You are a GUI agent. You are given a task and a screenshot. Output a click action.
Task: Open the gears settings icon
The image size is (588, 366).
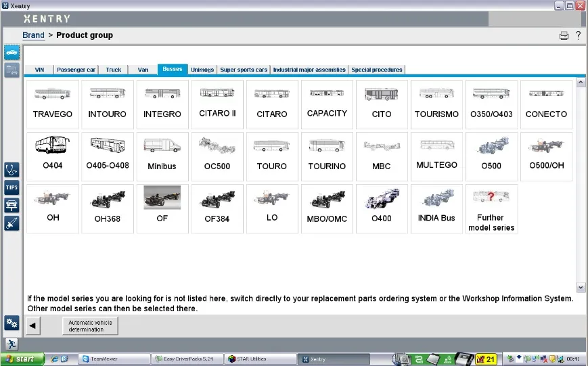(x=12, y=323)
